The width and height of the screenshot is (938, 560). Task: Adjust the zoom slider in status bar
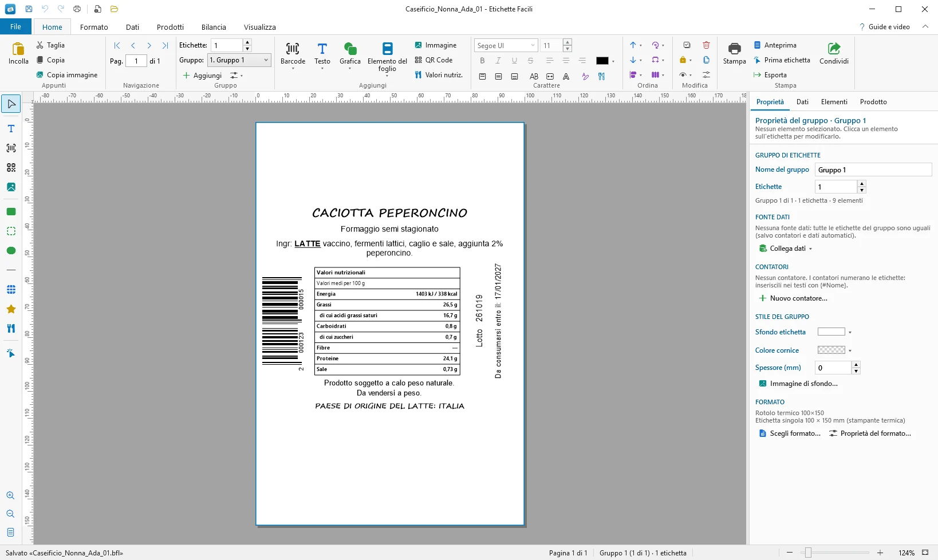coord(807,553)
